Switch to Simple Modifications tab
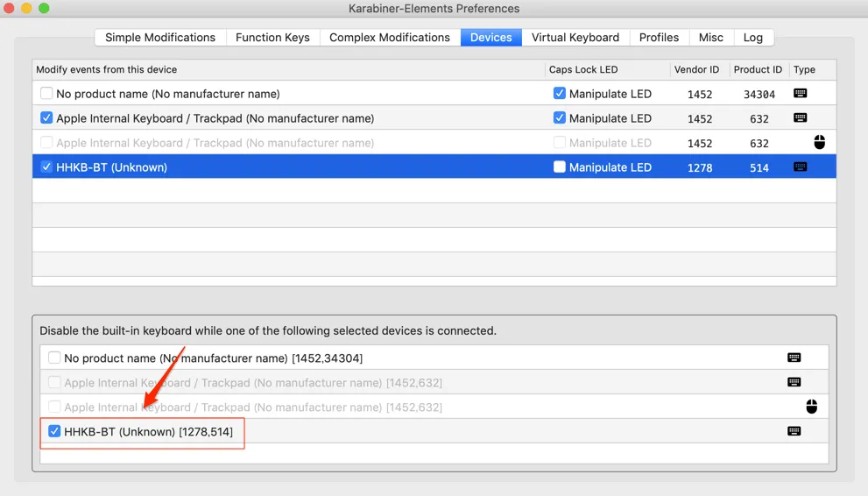Viewport: 868px width, 496px height. click(x=159, y=37)
